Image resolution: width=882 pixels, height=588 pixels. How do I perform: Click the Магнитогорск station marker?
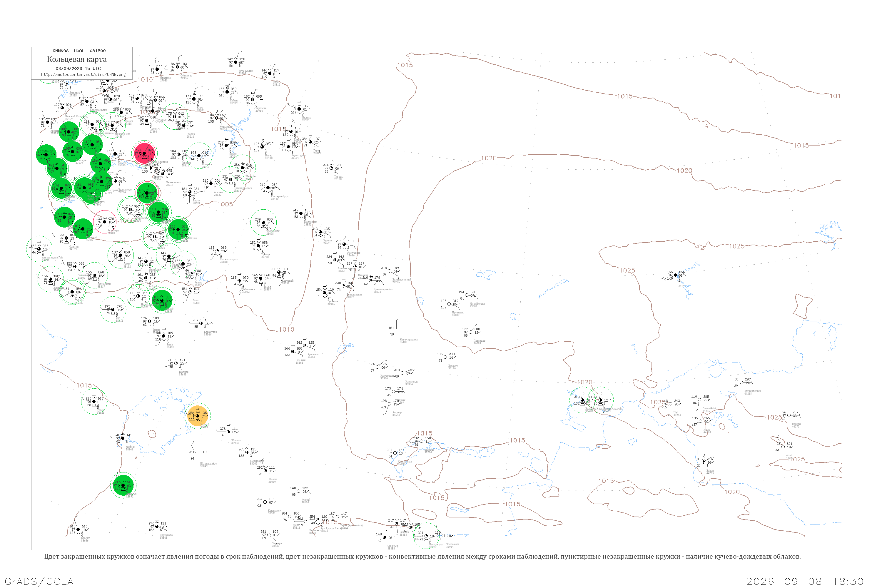coord(217,251)
